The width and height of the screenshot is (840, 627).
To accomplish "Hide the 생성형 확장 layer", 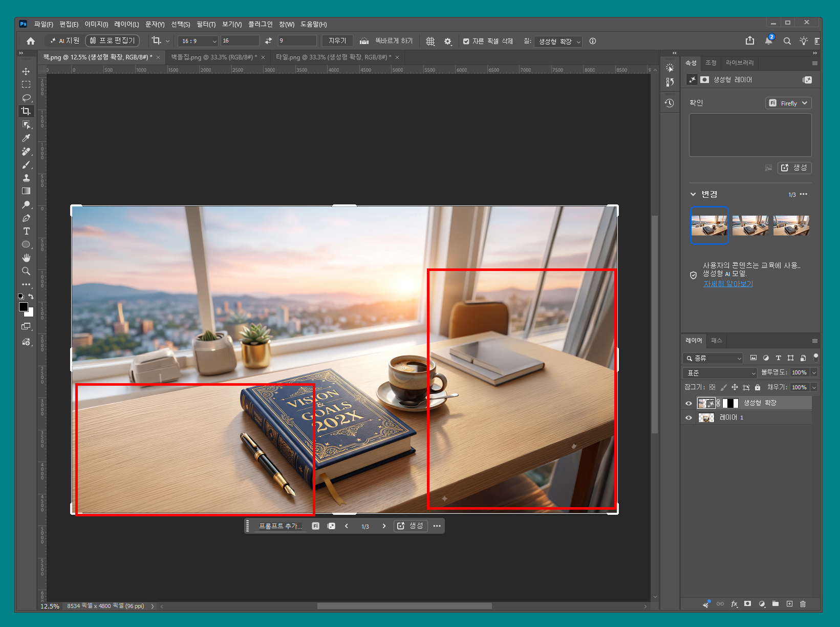I will [688, 403].
